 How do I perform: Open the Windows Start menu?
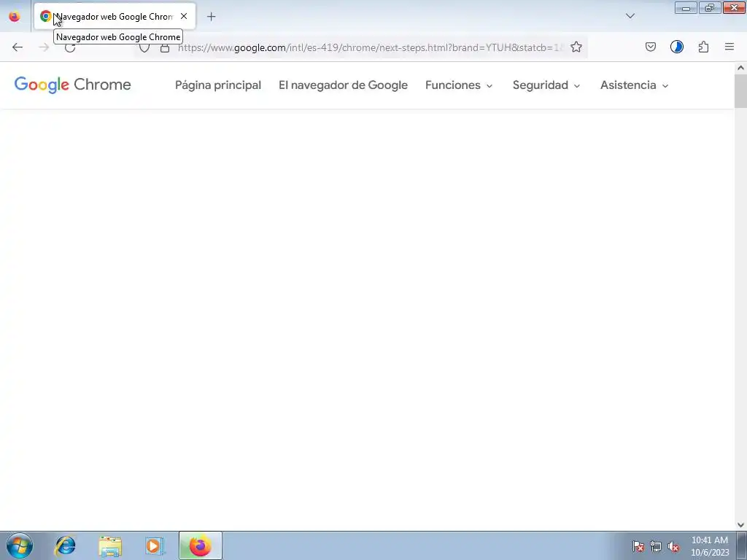(20, 545)
